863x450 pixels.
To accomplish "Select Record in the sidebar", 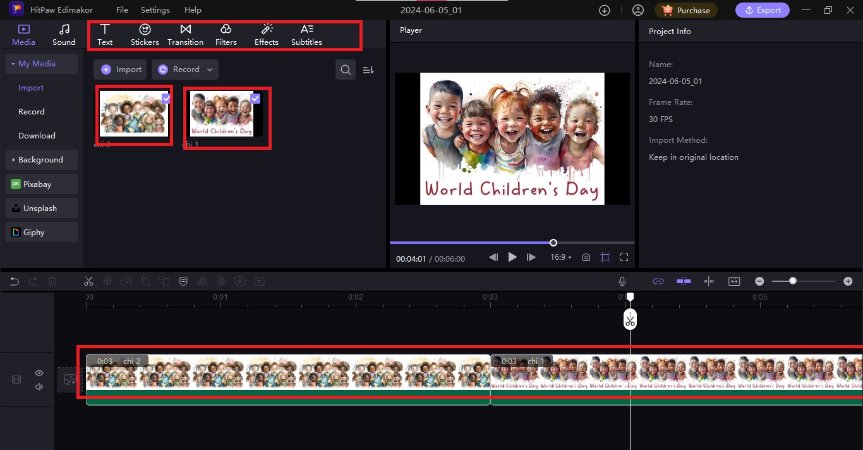I will (31, 112).
